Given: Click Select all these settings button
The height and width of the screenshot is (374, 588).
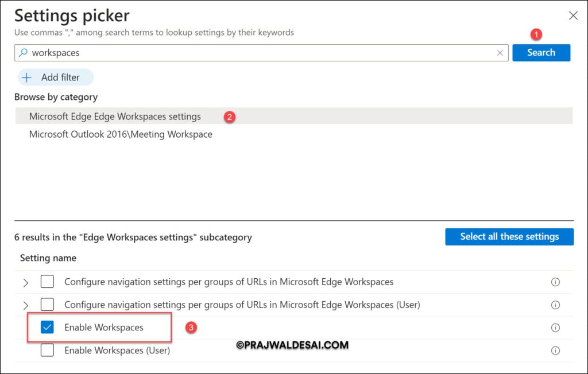Looking at the screenshot, I should point(509,237).
